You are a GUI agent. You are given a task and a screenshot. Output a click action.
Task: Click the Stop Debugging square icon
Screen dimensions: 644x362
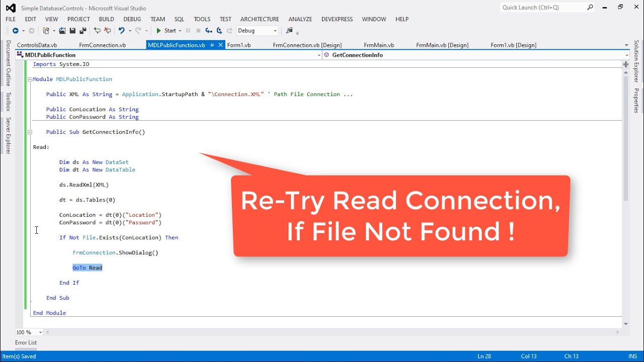coord(198,31)
